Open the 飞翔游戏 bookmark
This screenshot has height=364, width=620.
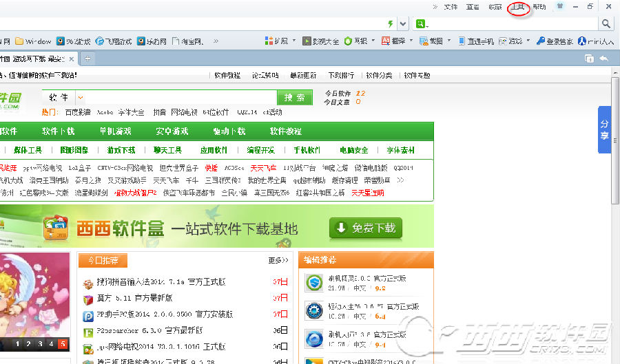click(x=114, y=41)
